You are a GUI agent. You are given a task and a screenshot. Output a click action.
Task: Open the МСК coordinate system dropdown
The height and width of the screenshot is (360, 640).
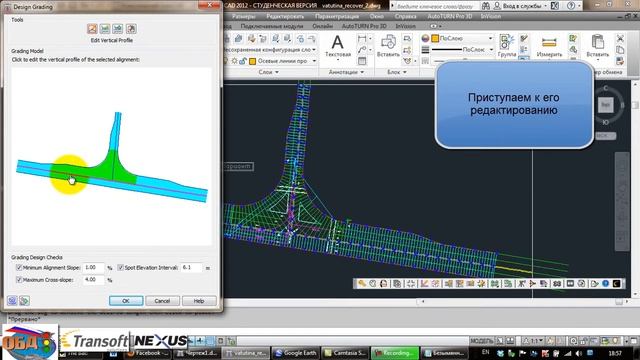(606, 136)
